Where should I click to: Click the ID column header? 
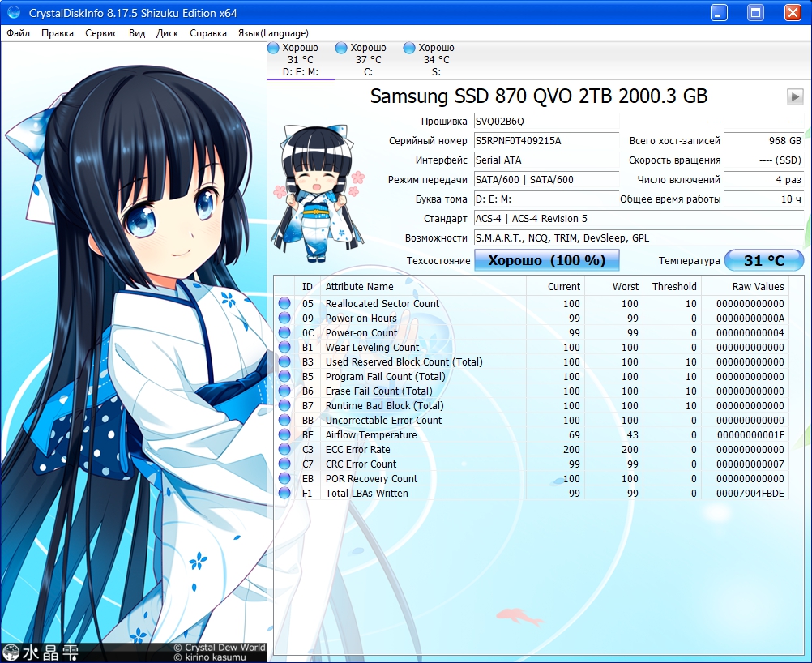307,286
